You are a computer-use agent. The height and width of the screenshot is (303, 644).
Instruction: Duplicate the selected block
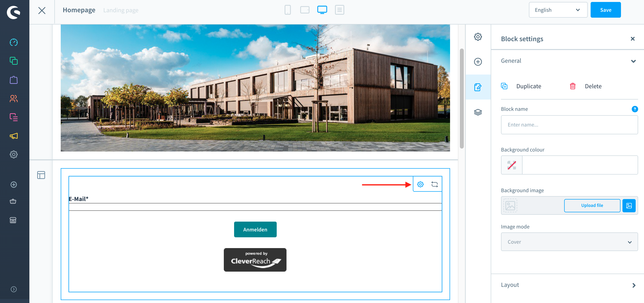(521, 86)
